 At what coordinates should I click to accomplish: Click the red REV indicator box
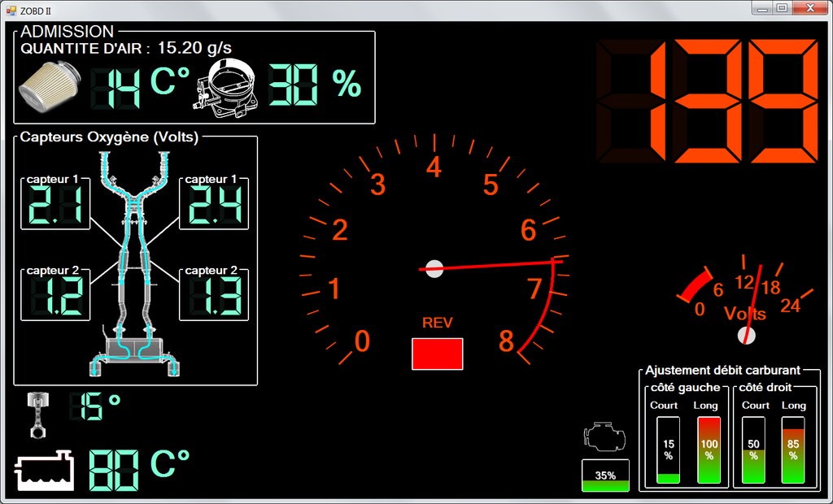(x=437, y=354)
